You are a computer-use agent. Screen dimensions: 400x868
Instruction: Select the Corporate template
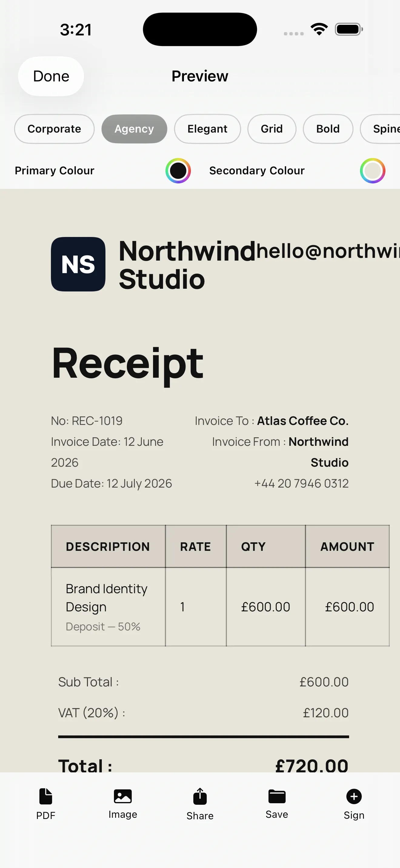tap(54, 129)
